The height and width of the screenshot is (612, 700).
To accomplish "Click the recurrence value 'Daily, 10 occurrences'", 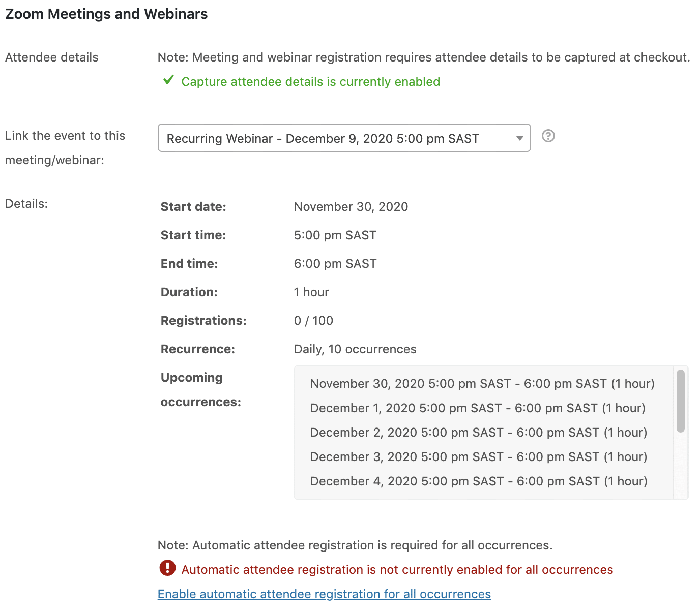I will click(x=355, y=349).
